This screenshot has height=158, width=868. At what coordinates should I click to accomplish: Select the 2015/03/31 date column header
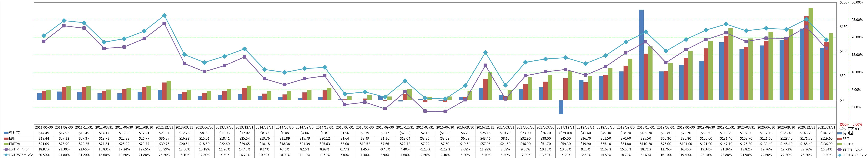pos(345,128)
